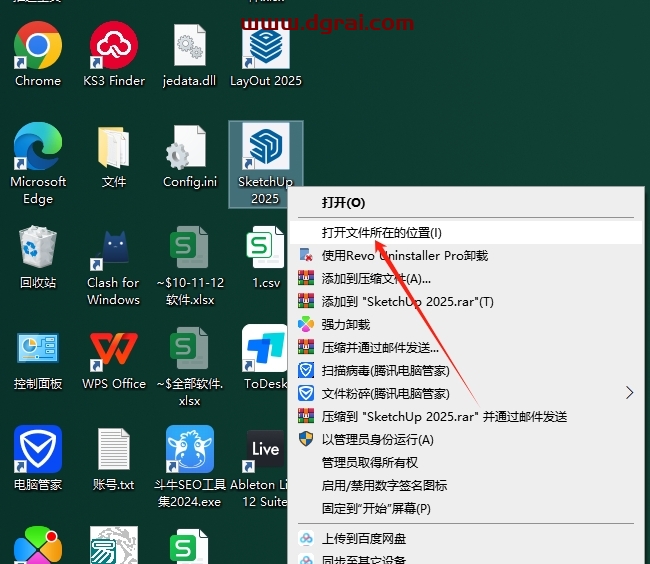
Task: Choose 压缩到 "SketchUp 2025.rar" 并通过邮件发送
Action: coord(466,416)
